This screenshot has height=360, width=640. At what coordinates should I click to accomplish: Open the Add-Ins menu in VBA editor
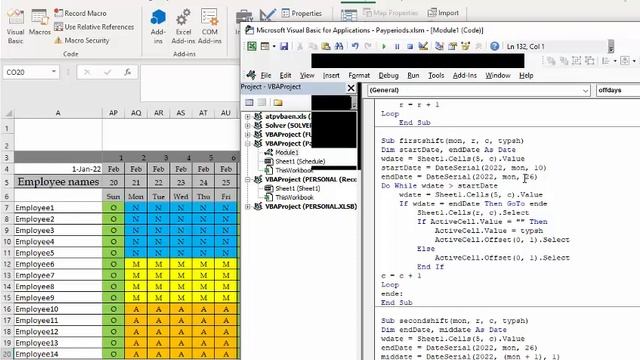(x=464, y=76)
